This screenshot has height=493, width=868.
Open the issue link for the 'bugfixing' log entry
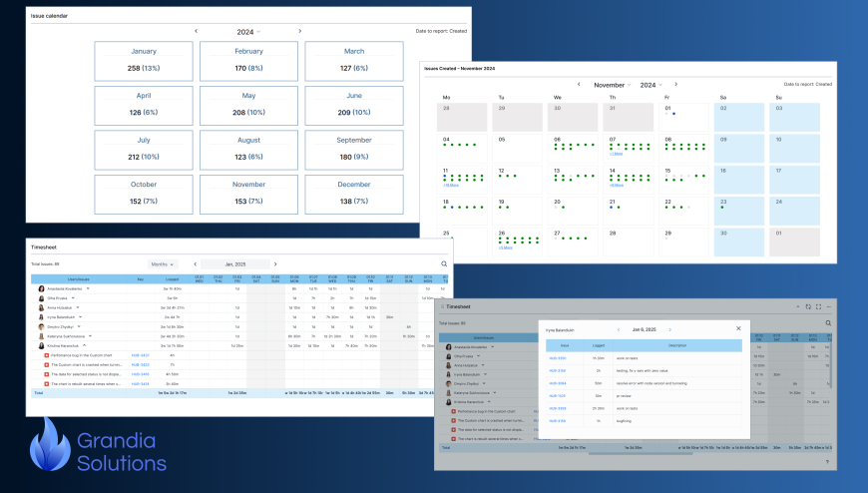click(x=558, y=421)
